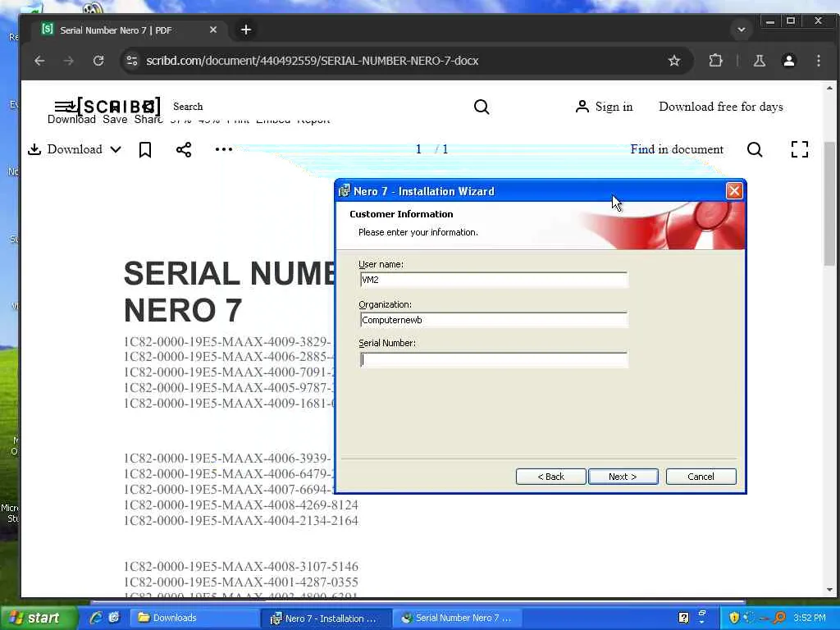Cancel the Nero 7 installation
This screenshot has width=840, height=630.
pyautogui.click(x=701, y=477)
